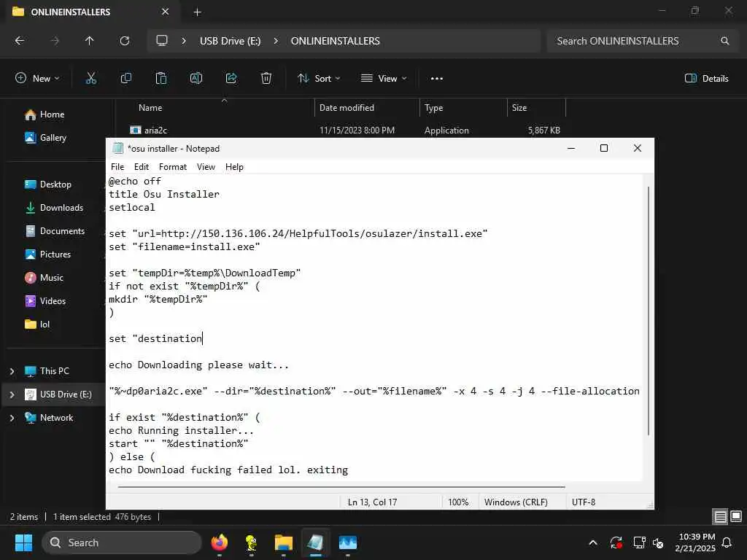Click chevron after USB Drive (E:) in path
This screenshot has width=747, height=560.
click(276, 41)
